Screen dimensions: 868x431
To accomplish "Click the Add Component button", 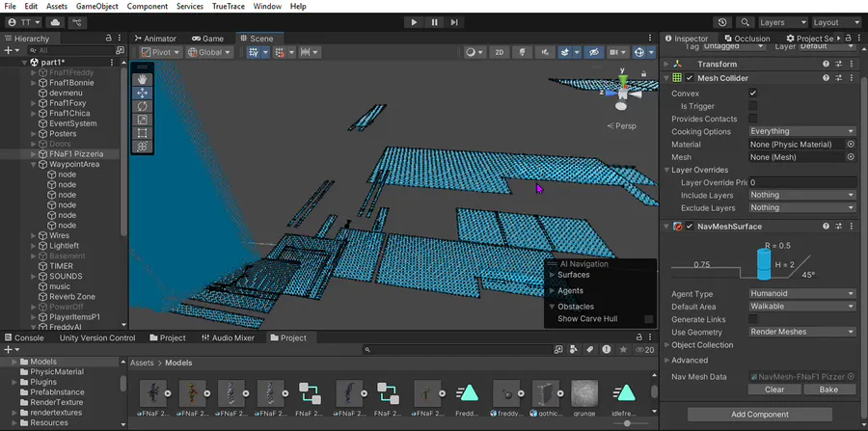I will point(760,414).
